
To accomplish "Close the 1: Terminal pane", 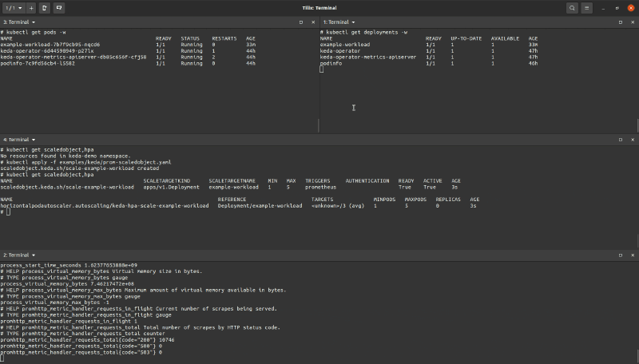I will (633, 22).
